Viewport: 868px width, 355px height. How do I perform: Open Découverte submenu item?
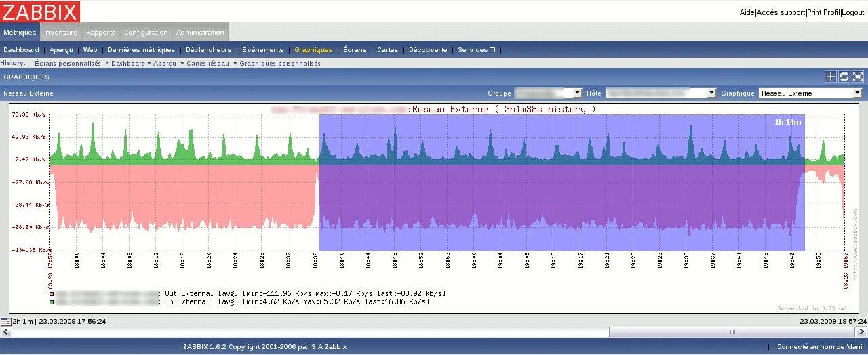[x=428, y=50]
